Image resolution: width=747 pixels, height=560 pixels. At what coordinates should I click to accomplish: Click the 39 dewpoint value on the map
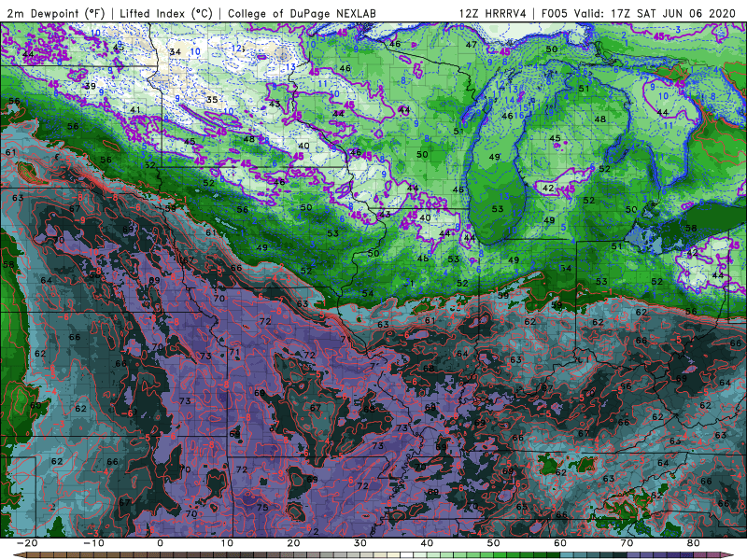[90, 86]
